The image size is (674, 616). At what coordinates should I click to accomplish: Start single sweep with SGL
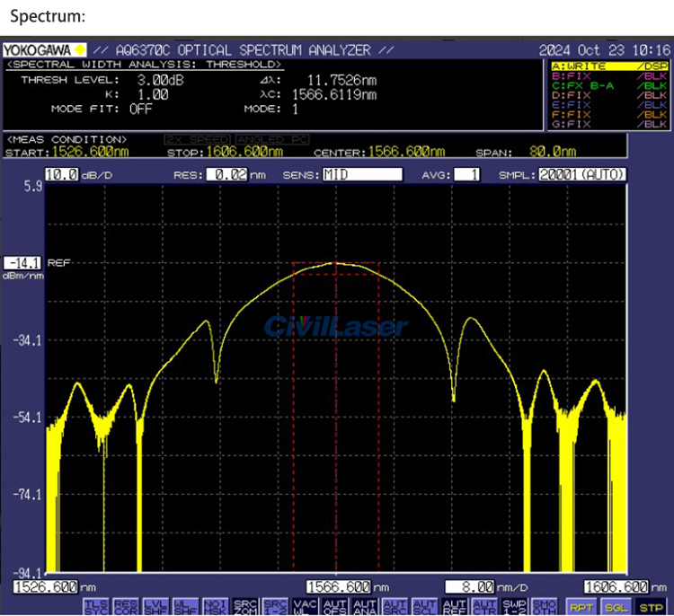click(616, 607)
